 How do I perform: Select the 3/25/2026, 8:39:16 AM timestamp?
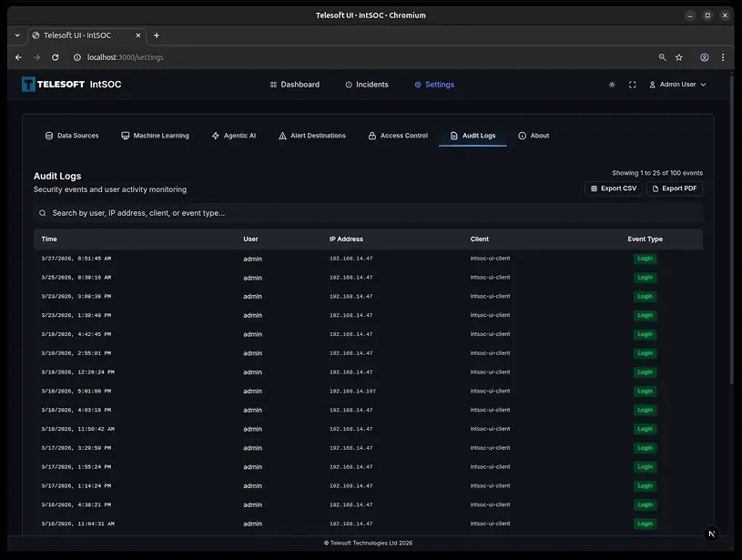coord(76,278)
